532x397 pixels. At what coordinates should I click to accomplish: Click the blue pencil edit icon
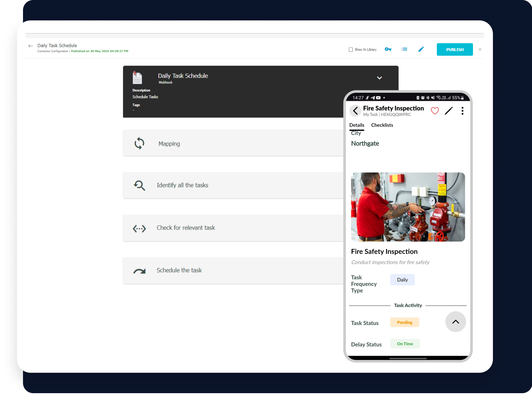point(421,49)
